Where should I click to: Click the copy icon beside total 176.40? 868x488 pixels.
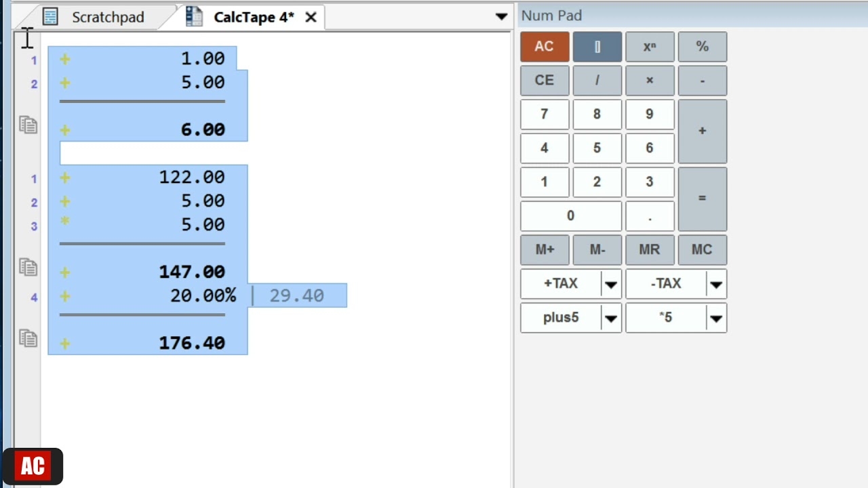[x=28, y=338]
